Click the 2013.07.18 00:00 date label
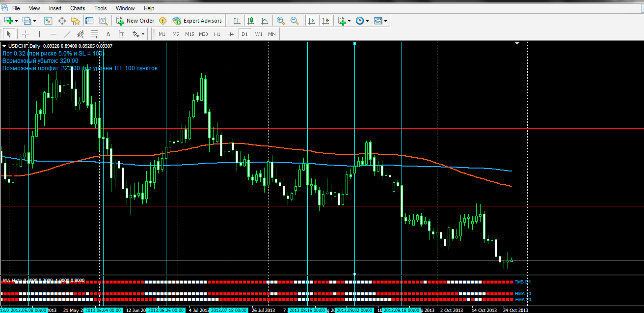This screenshot has height=313, width=644. pyautogui.click(x=229, y=311)
